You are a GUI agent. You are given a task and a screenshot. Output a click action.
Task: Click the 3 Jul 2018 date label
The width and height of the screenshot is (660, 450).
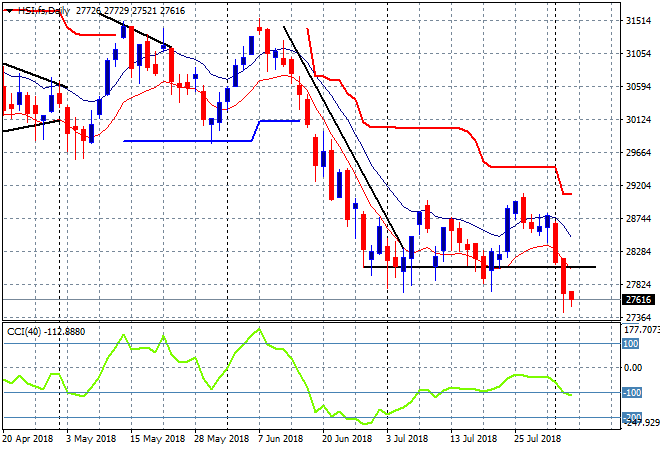pyautogui.click(x=407, y=439)
